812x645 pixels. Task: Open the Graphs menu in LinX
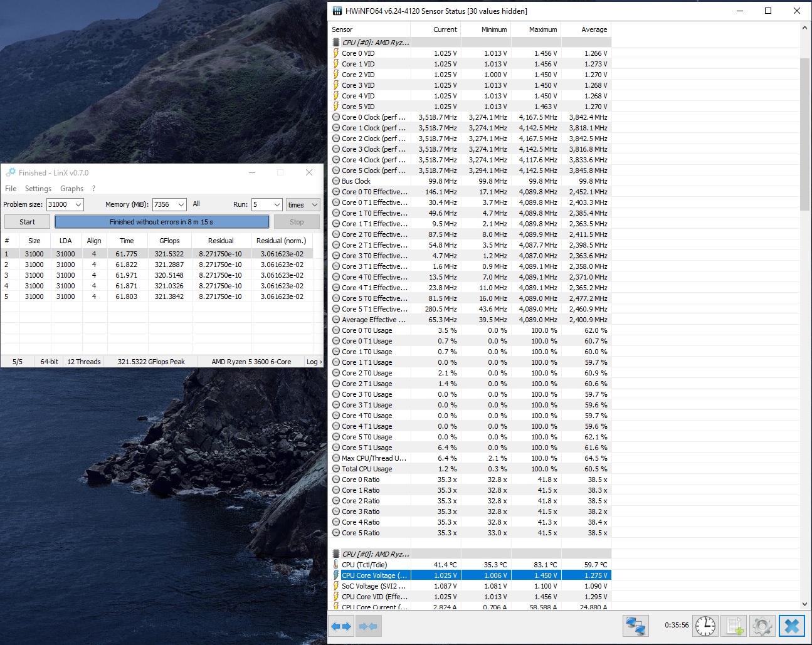coord(71,189)
